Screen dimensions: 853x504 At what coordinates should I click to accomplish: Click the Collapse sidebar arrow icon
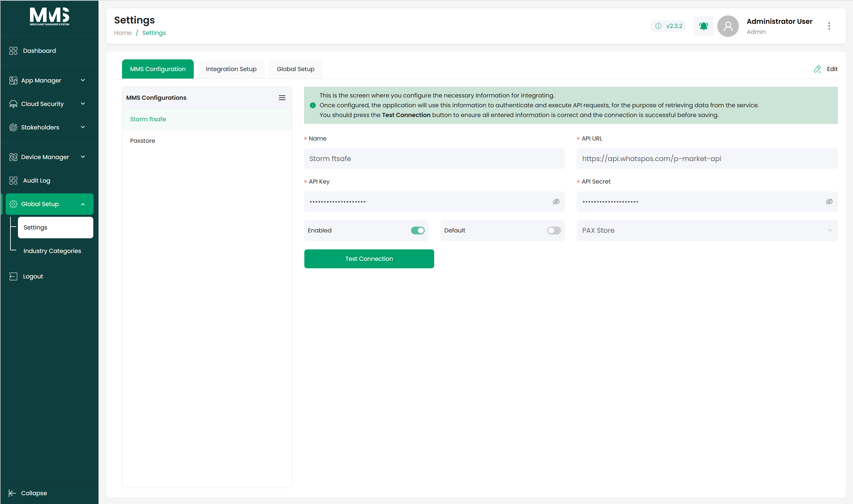pyautogui.click(x=12, y=493)
